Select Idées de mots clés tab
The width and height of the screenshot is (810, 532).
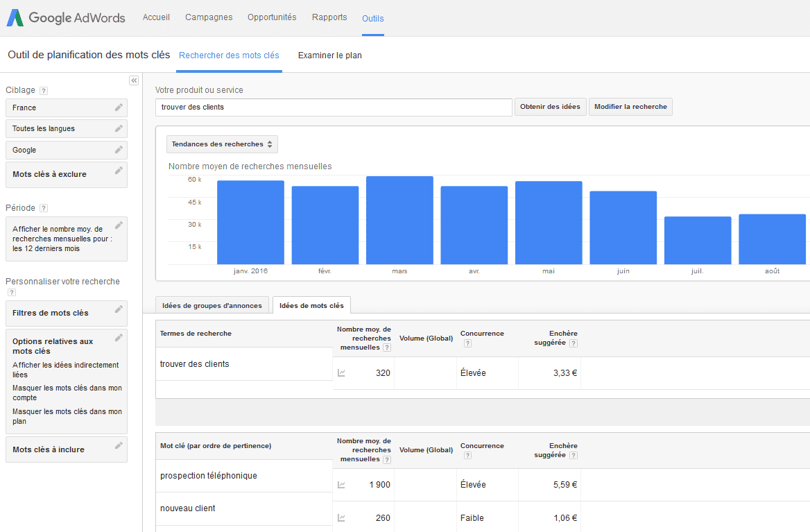[311, 305]
